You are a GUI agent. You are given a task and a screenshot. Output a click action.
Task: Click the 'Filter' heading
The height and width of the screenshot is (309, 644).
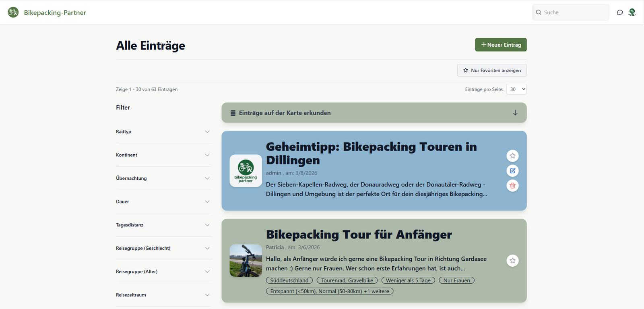[x=123, y=108]
